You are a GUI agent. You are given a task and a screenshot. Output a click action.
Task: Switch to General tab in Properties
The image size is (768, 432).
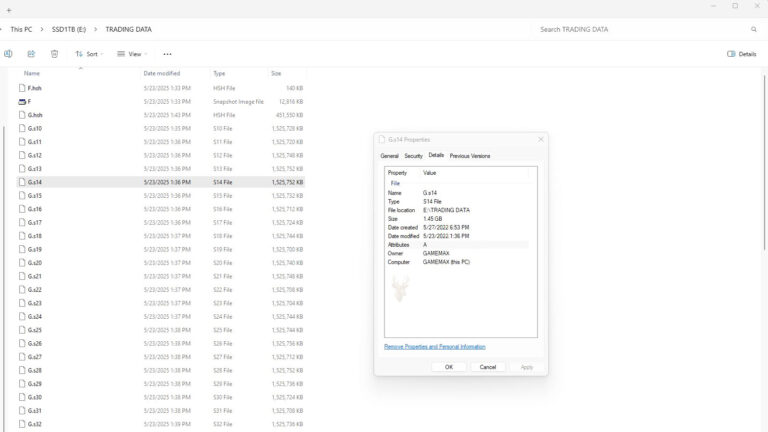click(x=389, y=156)
